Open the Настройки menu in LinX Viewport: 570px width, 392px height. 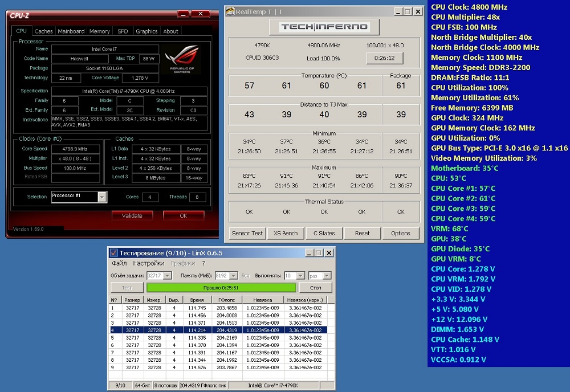pyautogui.click(x=149, y=263)
